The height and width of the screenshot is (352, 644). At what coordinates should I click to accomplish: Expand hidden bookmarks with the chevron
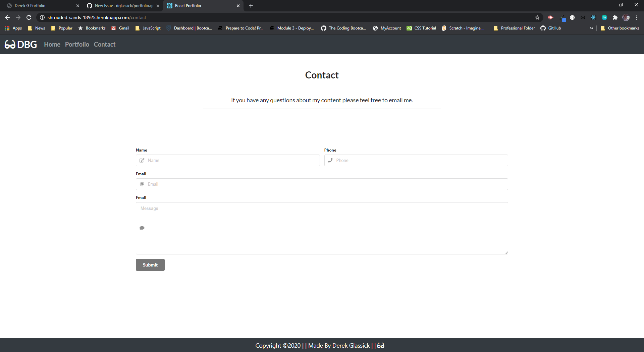[x=591, y=28]
